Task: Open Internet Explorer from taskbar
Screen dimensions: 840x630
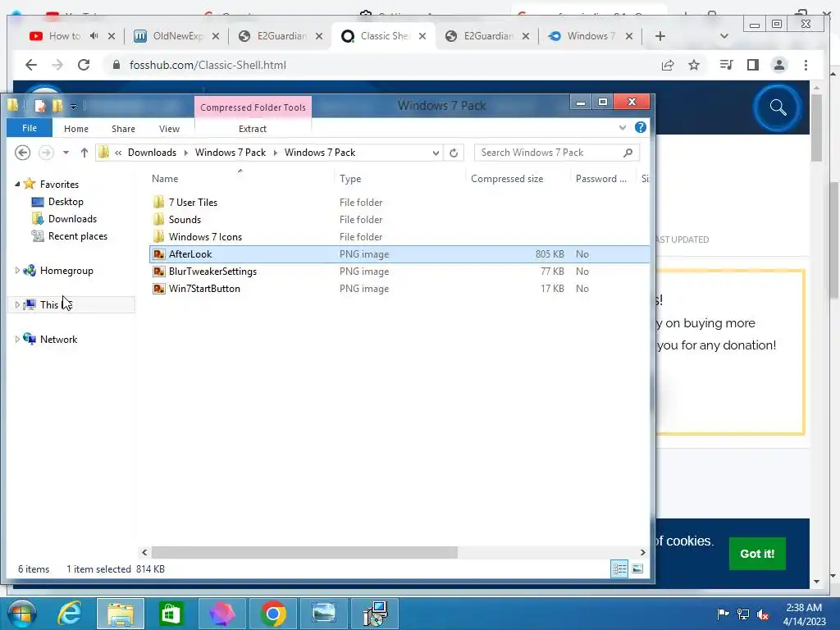Action: coord(70,614)
